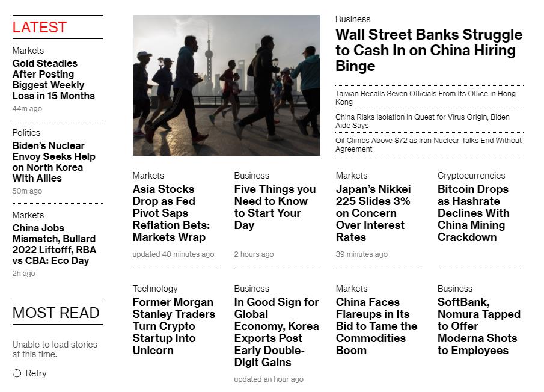Open Gold Steadies weekly loss story
The height and width of the screenshot is (392, 544).
(x=53, y=79)
